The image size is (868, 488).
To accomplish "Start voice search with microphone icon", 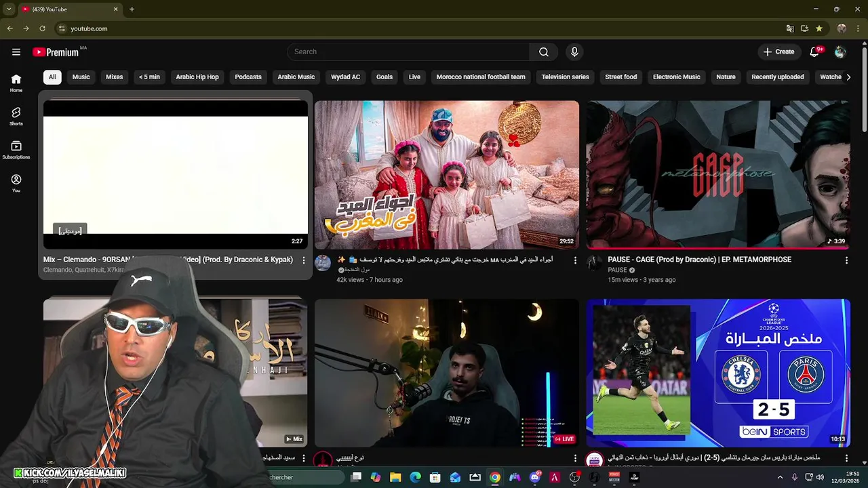I will (x=574, y=52).
